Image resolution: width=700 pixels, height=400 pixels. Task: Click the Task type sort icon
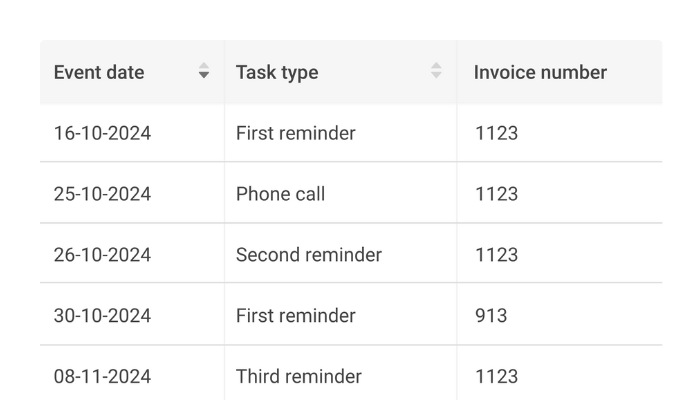[x=436, y=72]
